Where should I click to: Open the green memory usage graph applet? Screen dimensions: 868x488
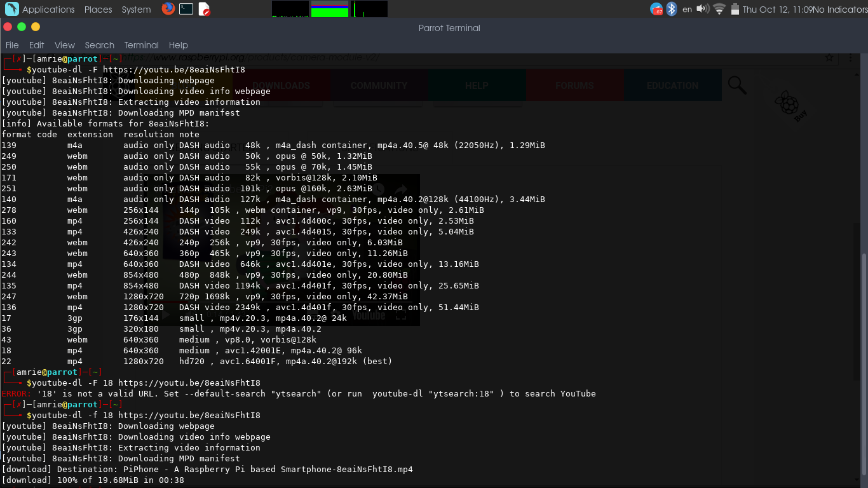pyautogui.click(x=330, y=9)
